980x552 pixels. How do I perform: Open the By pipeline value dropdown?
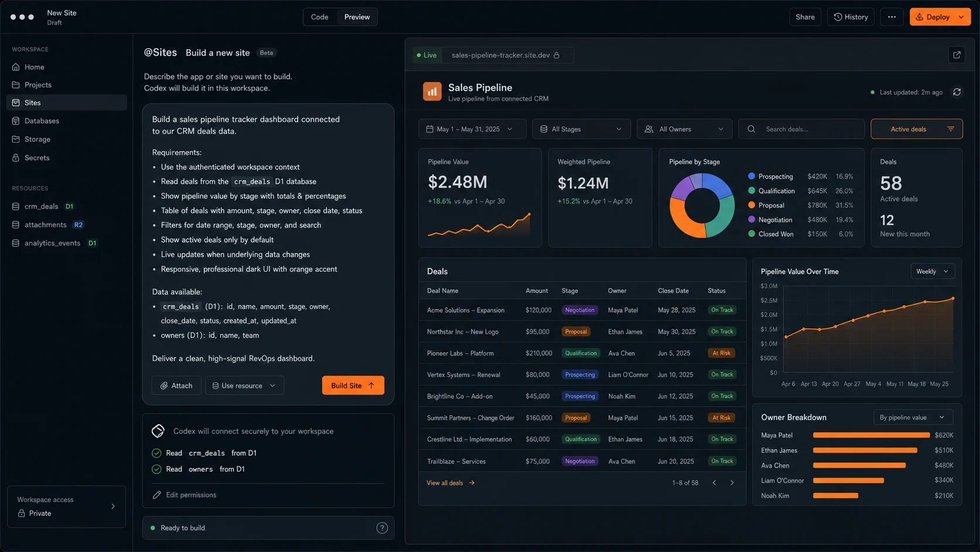913,418
